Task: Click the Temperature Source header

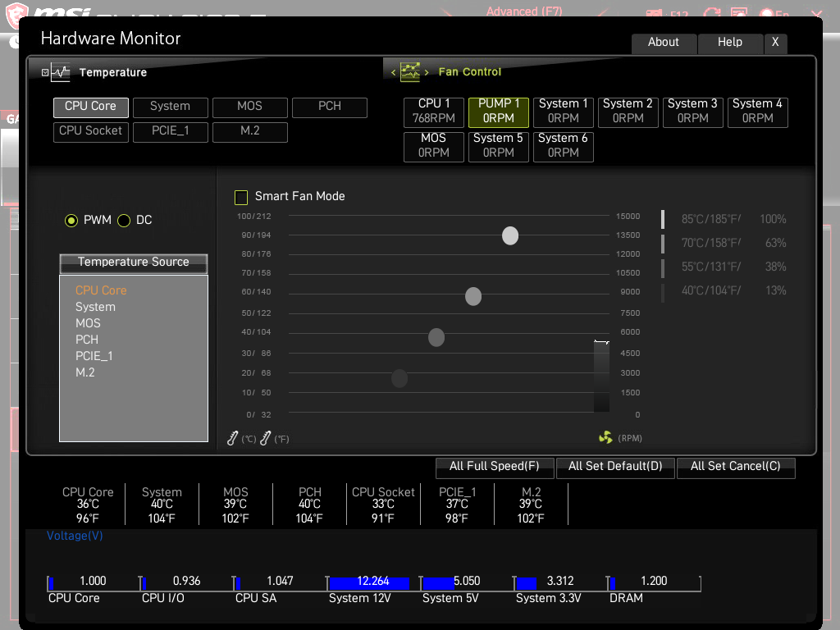Action: (x=134, y=262)
